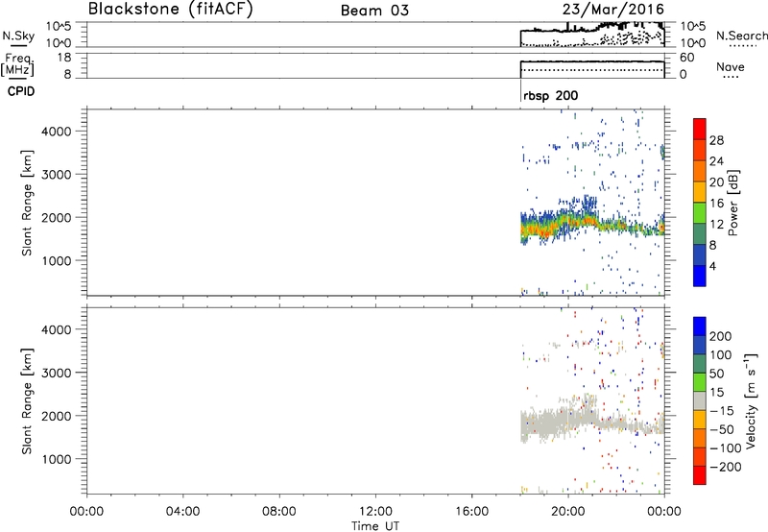This screenshot has height=532, width=768.
Task: Click the 'rbsp 200' CPID annotation
Action: [550, 95]
